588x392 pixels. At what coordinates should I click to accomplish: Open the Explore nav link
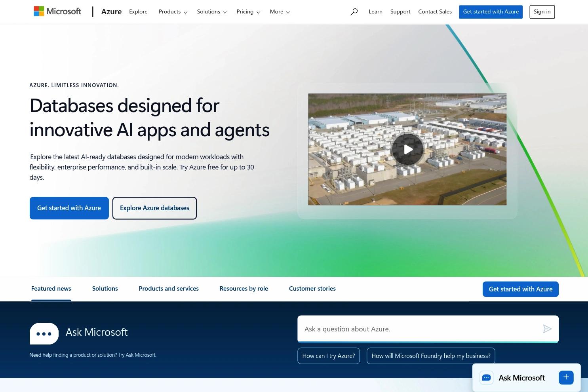[x=138, y=12]
